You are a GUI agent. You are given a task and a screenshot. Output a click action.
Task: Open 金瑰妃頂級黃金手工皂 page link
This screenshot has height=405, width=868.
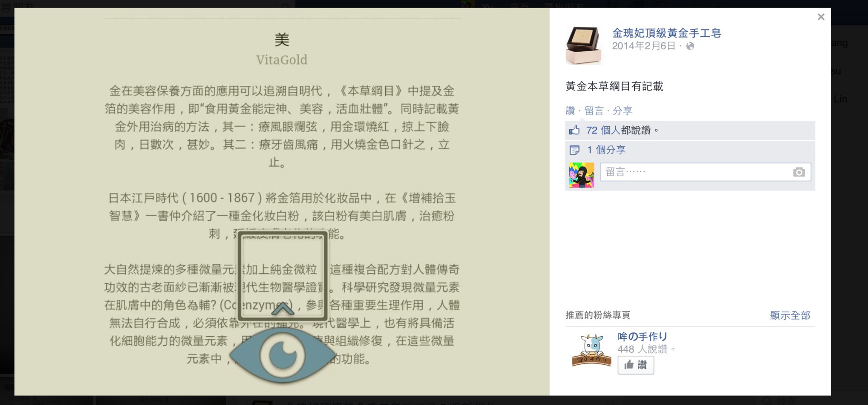pyautogui.click(x=666, y=33)
